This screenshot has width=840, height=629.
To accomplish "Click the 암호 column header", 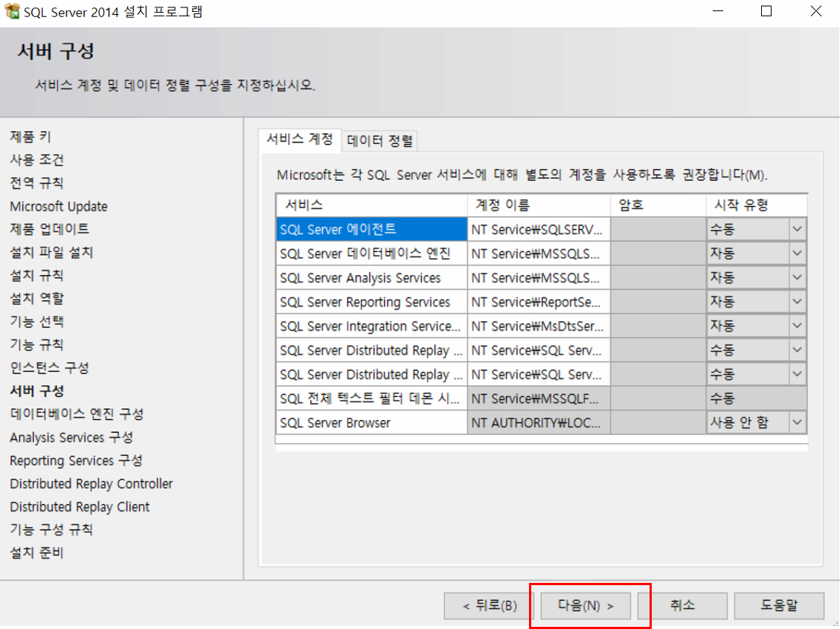I will coord(658,205).
